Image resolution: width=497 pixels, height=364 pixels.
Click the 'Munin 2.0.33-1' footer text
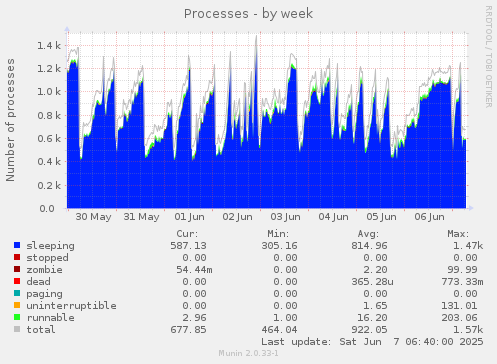[x=248, y=353]
